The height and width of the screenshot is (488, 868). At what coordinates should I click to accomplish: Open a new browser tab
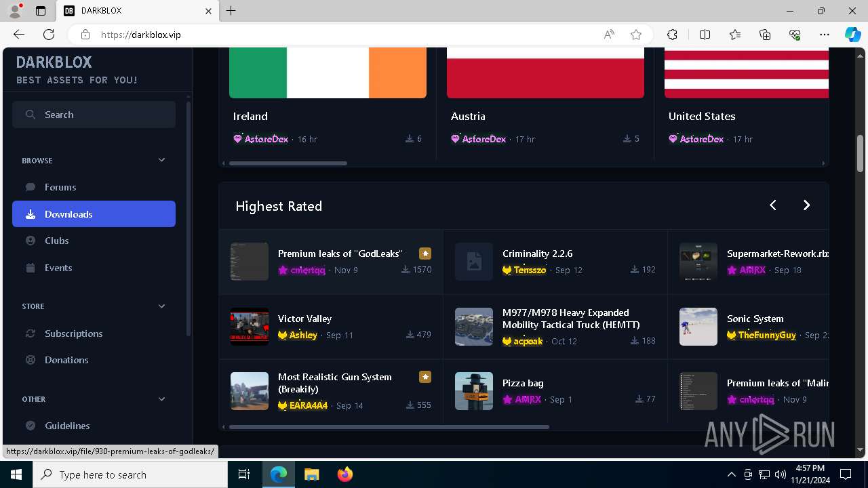pos(231,11)
